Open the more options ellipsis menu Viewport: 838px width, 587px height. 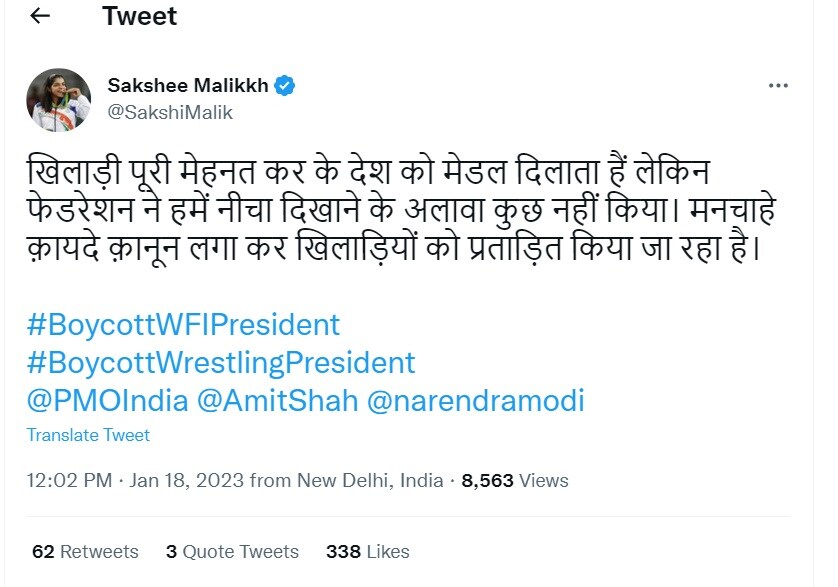(774, 86)
